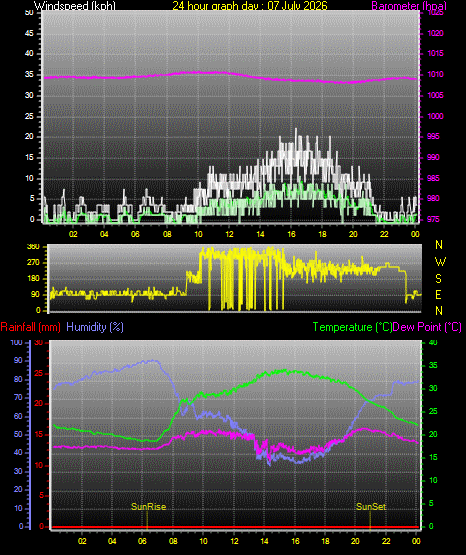Click the 990 value on the barometer axis

click(433, 157)
